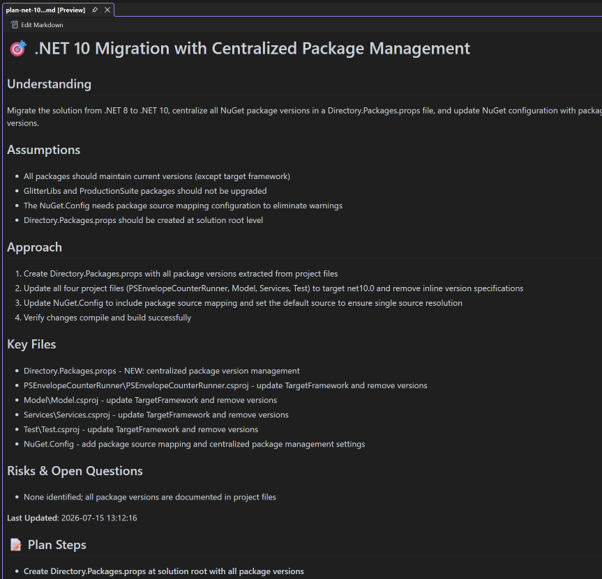Click the Assumptions heading
This screenshot has width=602, height=579.
(x=44, y=150)
